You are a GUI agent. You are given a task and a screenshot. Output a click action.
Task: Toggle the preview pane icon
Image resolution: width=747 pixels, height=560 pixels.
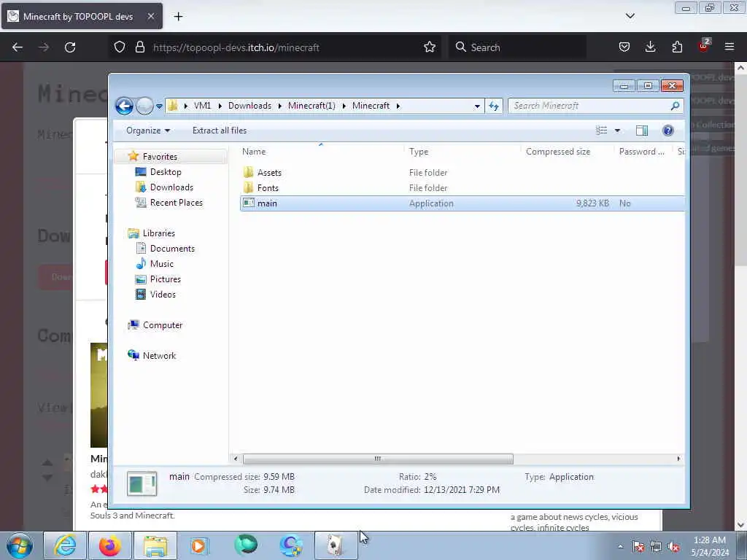tap(642, 131)
